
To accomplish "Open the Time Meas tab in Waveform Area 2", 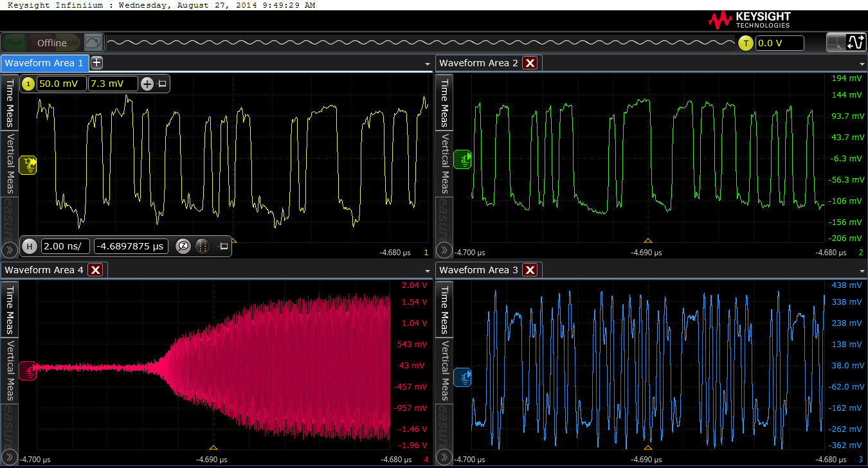I will click(444, 101).
